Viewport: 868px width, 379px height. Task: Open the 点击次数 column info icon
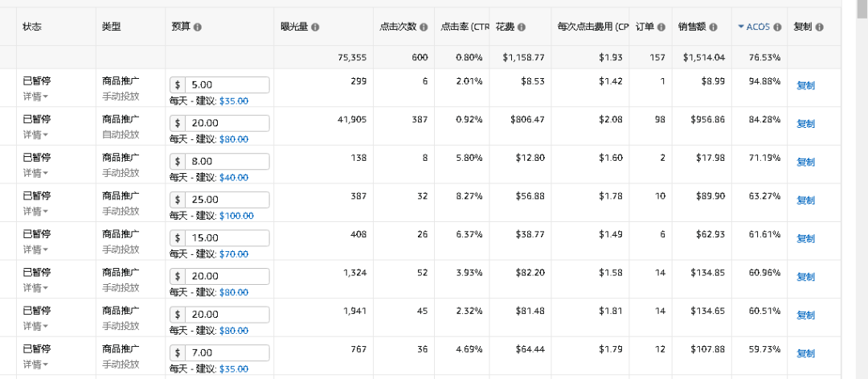pos(423,27)
